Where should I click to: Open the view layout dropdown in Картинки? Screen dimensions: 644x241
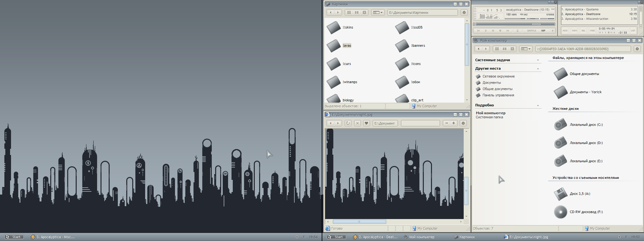pyautogui.click(x=378, y=13)
